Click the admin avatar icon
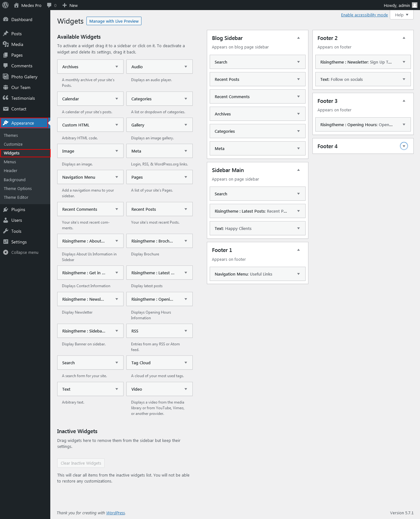This screenshot has width=420, height=519. [x=414, y=5]
